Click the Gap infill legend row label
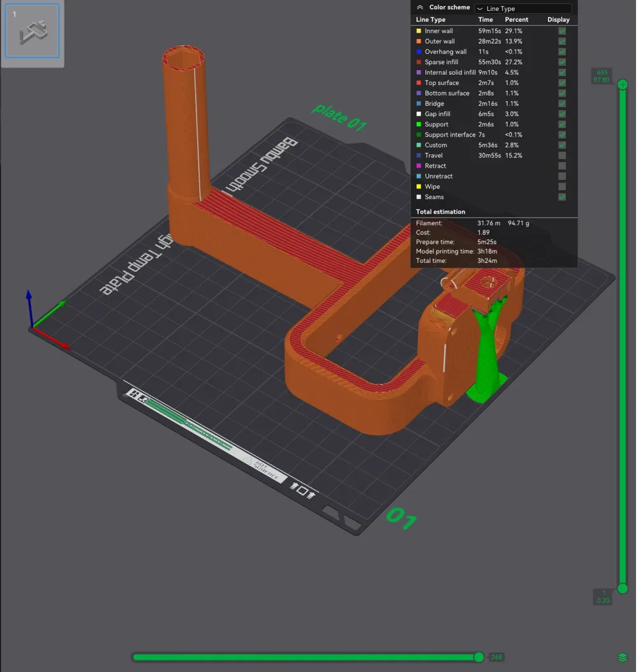The width and height of the screenshot is (638, 672). (x=438, y=114)
